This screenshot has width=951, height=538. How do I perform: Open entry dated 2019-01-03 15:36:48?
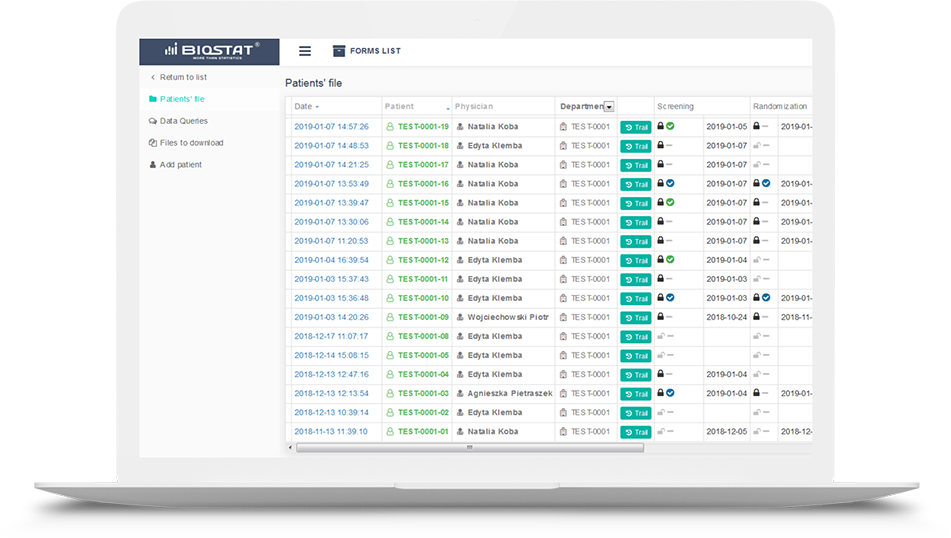coord(331,298)
